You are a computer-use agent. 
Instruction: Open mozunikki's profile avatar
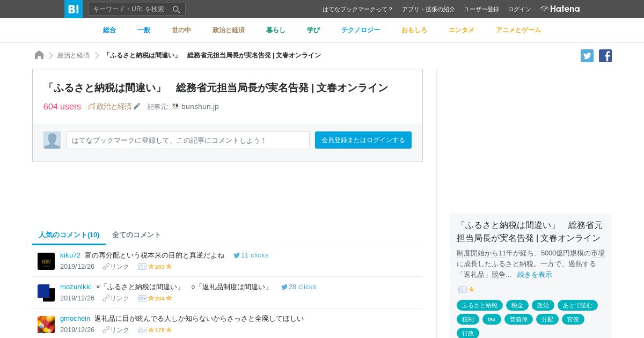pos(46,293)
